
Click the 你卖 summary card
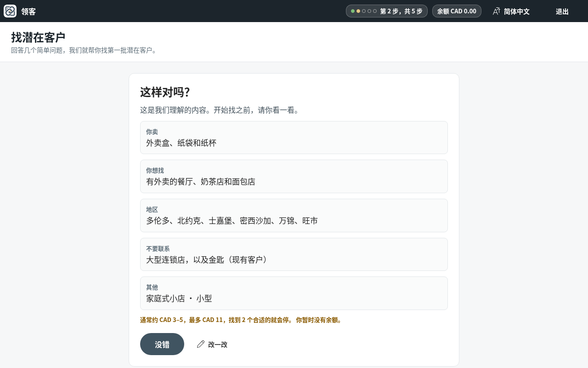[x=294, y=138]
